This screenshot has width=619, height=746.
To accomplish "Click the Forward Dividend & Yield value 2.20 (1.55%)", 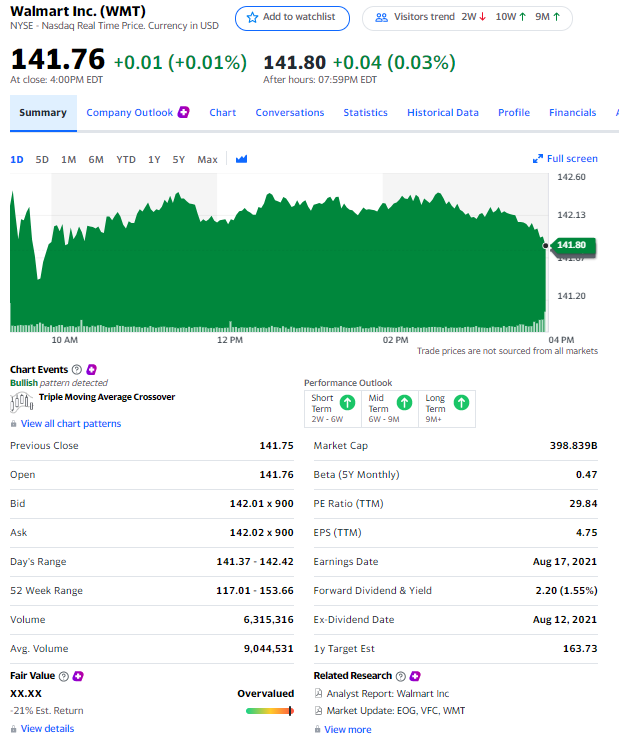I will (566, 591).
